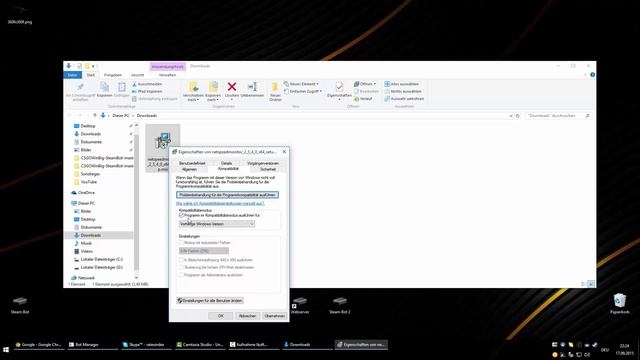Open the address bar history dropdown arrow
Screen dimensions: 640x360
click(511, 116)
